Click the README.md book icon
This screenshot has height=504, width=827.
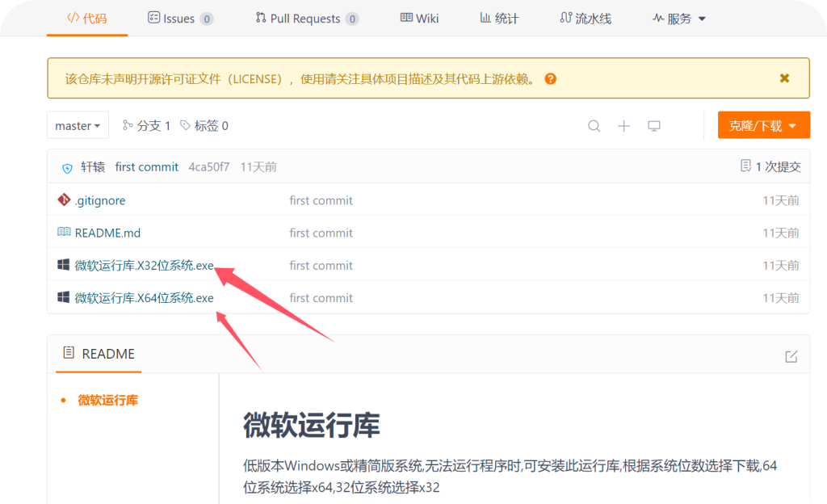[x=64, y=232]
